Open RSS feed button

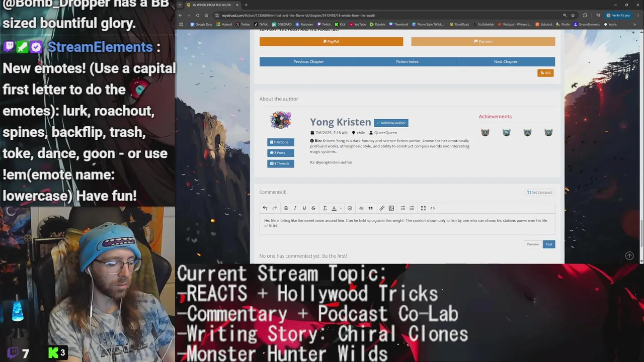[545, 73]
